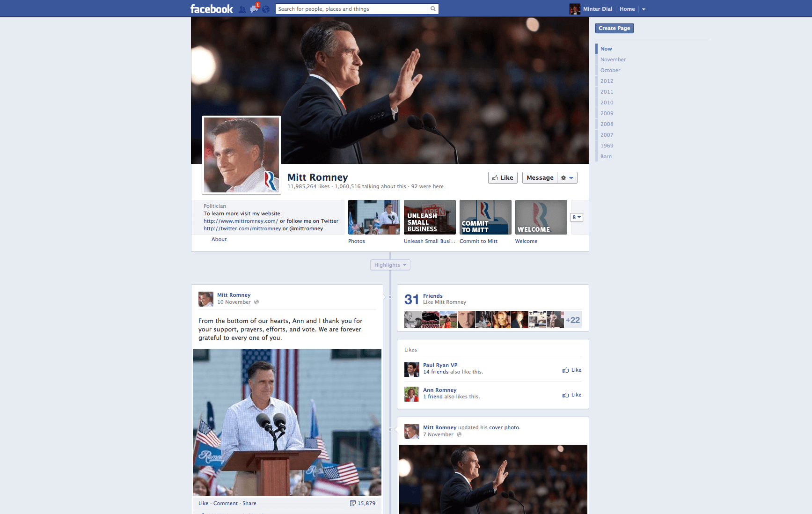The height and width of the screenshot is (514, 812).
Task: Open Mitt Romney page profile picture
Action: coord(241,155)
